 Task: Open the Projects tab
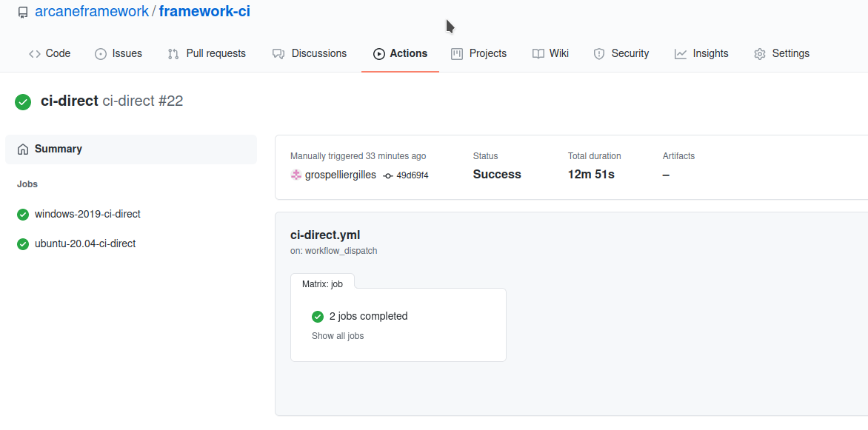479,54
